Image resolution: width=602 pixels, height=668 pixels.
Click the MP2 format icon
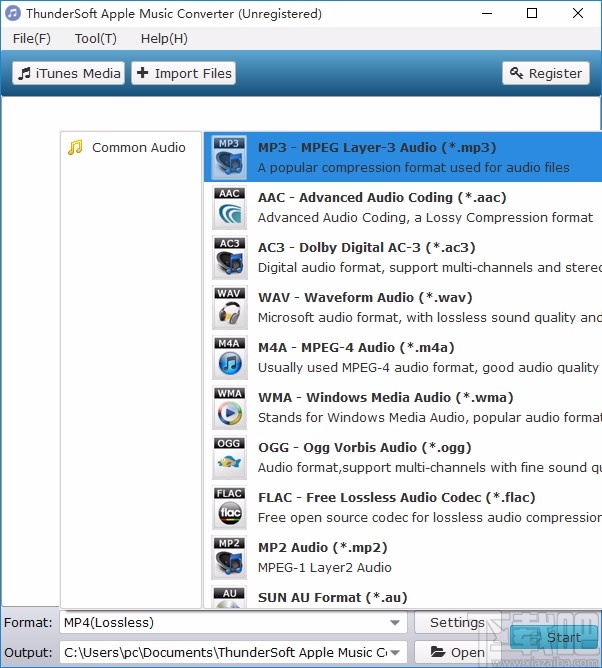[x=229, y=557]
